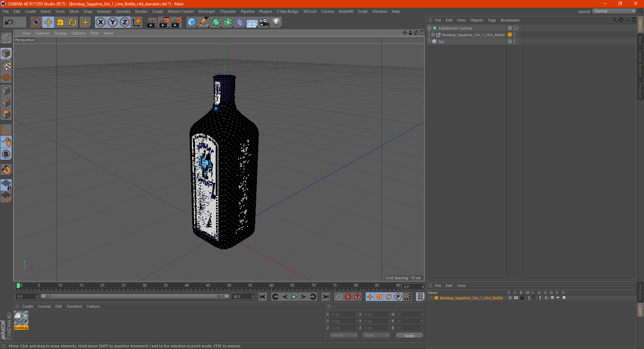Toggle X axis lock
Image resolution: width=644 pixels, height=349 pixels.
(100, 22)
